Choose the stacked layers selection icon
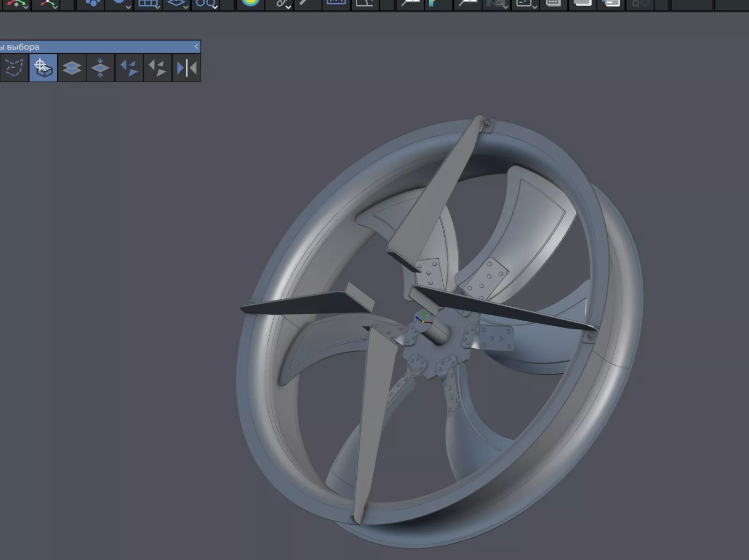Viewport: 749px width, 560px height. pos(72,68)
